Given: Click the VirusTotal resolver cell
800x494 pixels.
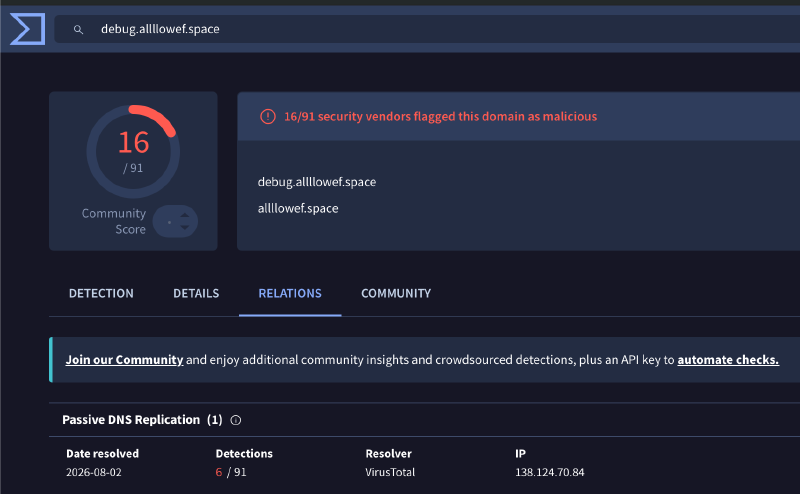Looking at the screenshot, I should pyautogui.click(x=390, y=472).
